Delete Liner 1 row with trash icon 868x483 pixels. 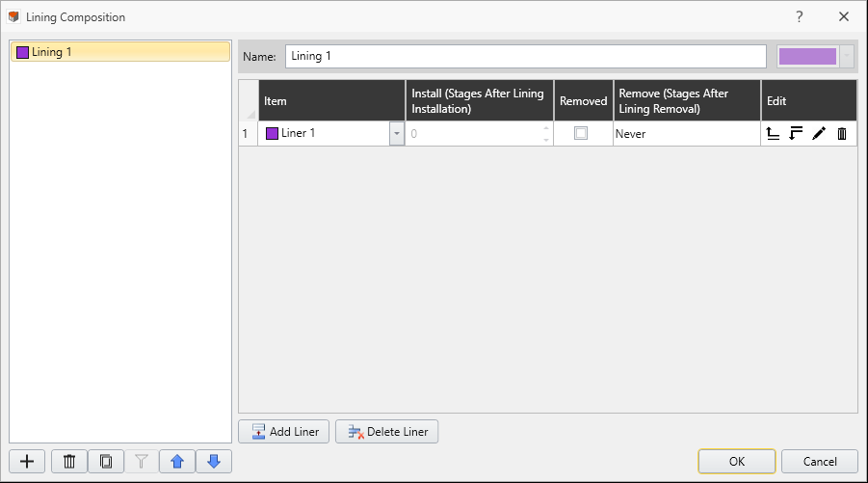tap(842, 133)
